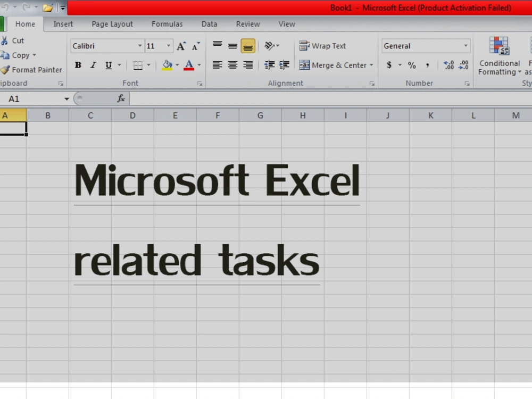
Task: Click the Undo arrow in Quick Access
Action: [x=5, y=7]
